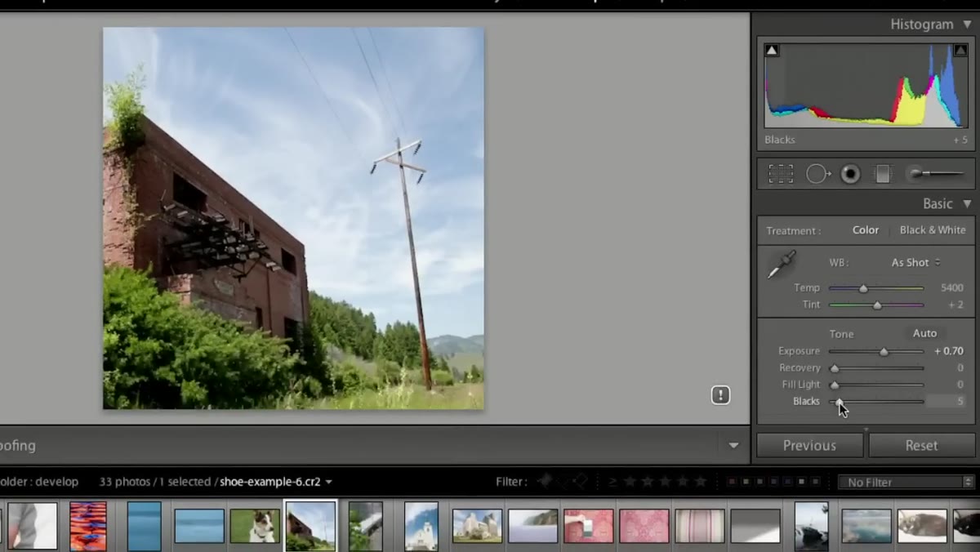Collapse the Basic panel

(x=967, y=204)
